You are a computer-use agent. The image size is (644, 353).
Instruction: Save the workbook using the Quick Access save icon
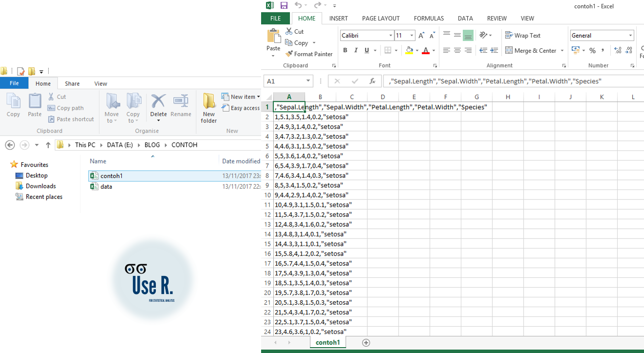(284, 5)
